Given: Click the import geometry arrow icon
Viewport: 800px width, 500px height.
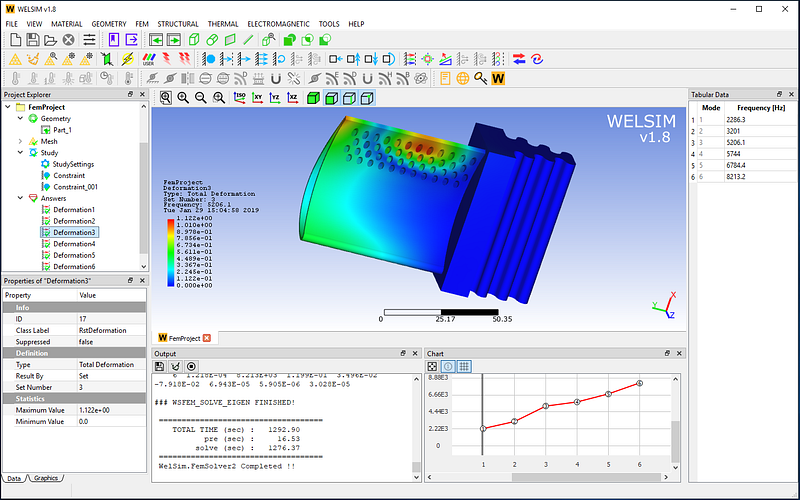Looking at the screenshot, I should pos(156,40).
